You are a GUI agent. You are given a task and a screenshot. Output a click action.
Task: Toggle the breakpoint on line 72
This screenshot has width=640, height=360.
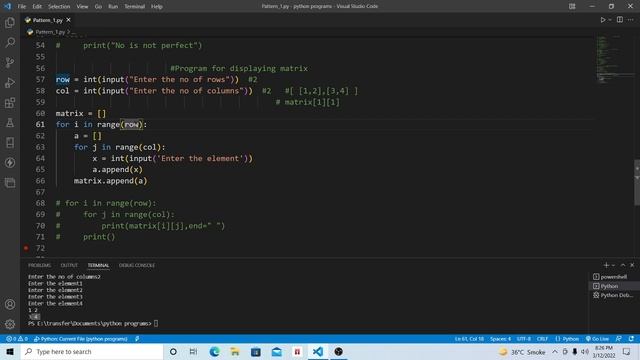coord(26,248)
